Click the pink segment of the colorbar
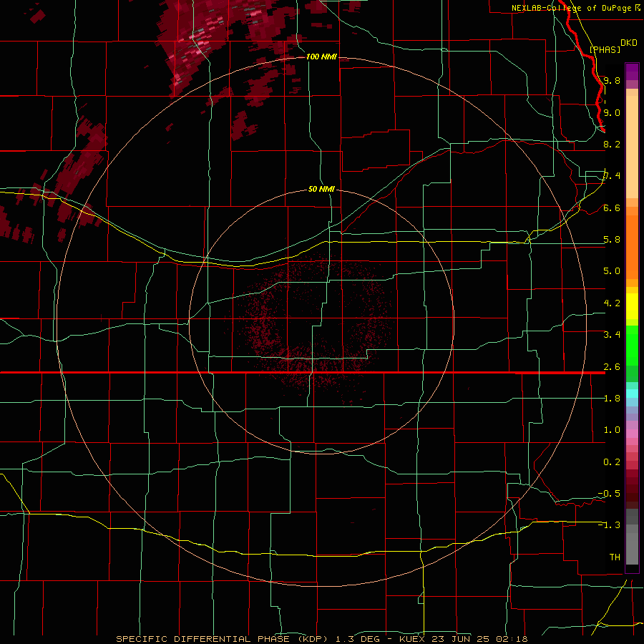The image size is (644, 644). [x=632, y=434]
